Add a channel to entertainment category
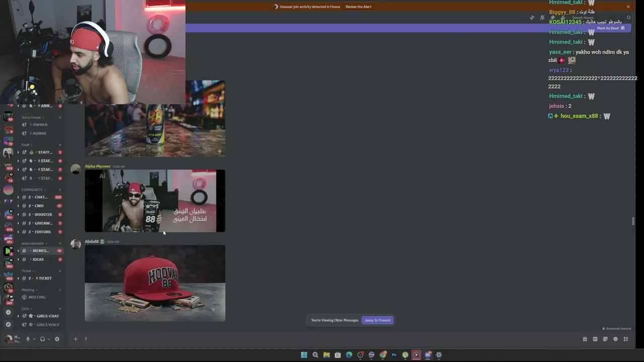The width and height of the screenshot is (644, 362). 60,243
